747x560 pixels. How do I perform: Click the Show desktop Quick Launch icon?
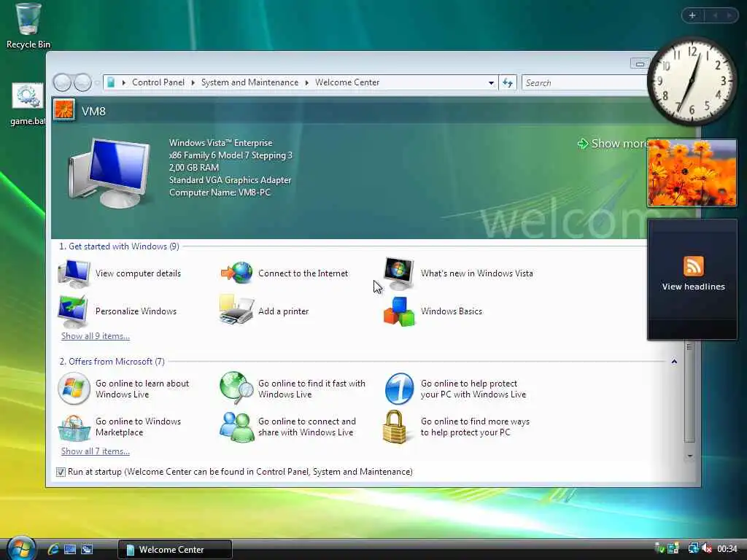[x=70, y=549]
